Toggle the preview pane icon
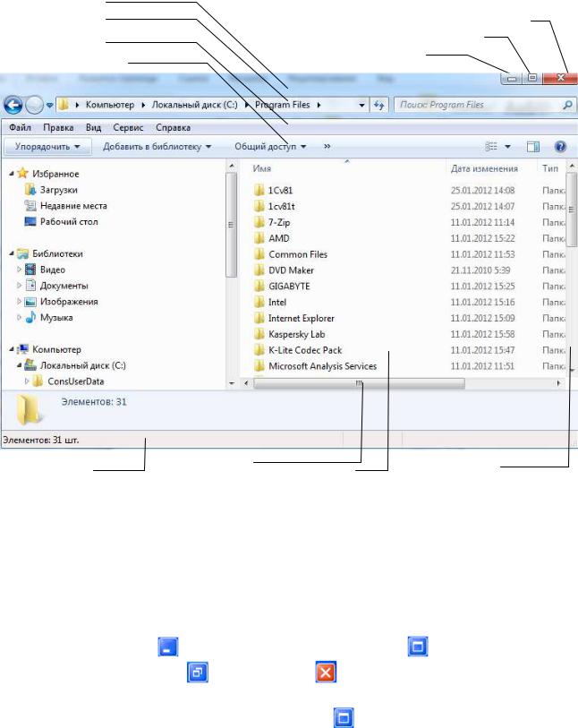This screenshot has height=728, width=578. click(x=533, y=147)
